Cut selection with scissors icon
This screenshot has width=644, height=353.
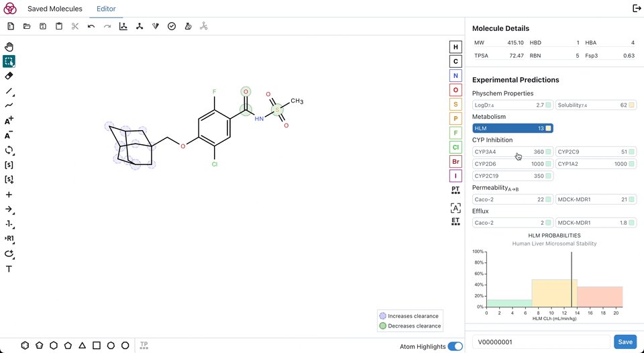(x=74, y=26)
